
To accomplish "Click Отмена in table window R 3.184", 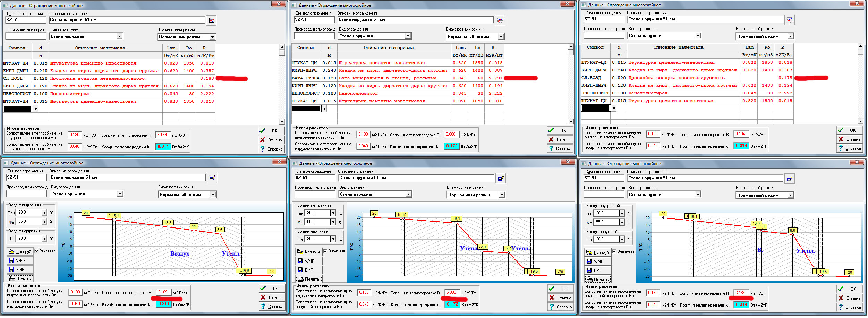I will tap(850, 139).
